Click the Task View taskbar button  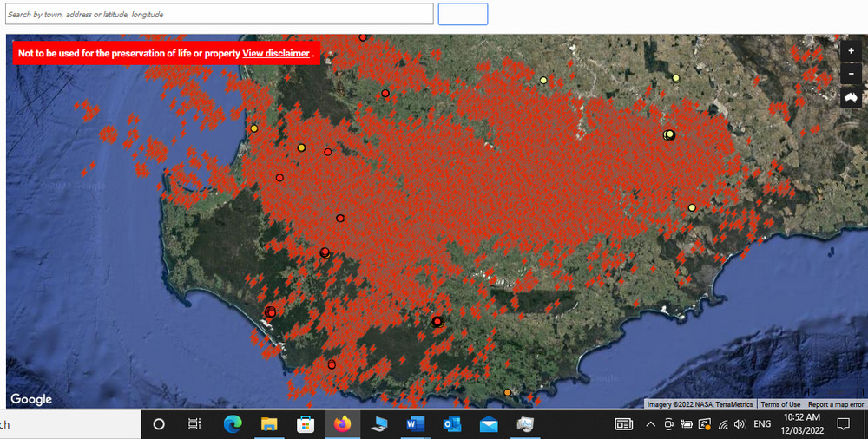pos(195,424)
